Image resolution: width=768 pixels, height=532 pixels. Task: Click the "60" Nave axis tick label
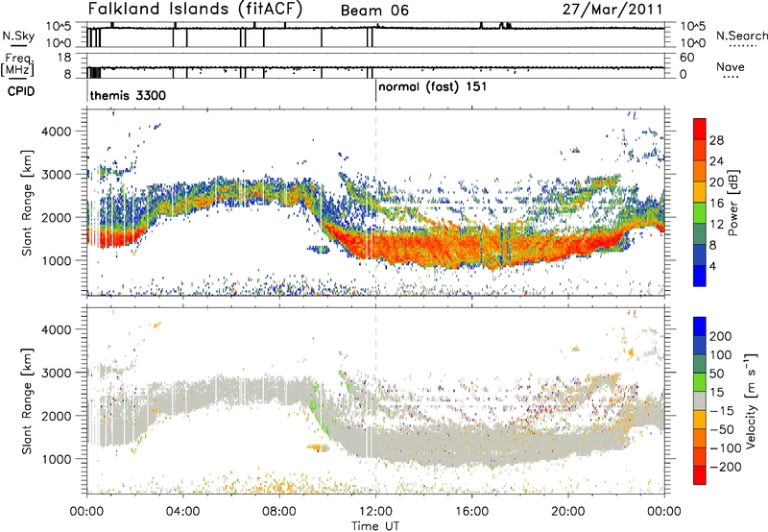(x=686, y=58)
